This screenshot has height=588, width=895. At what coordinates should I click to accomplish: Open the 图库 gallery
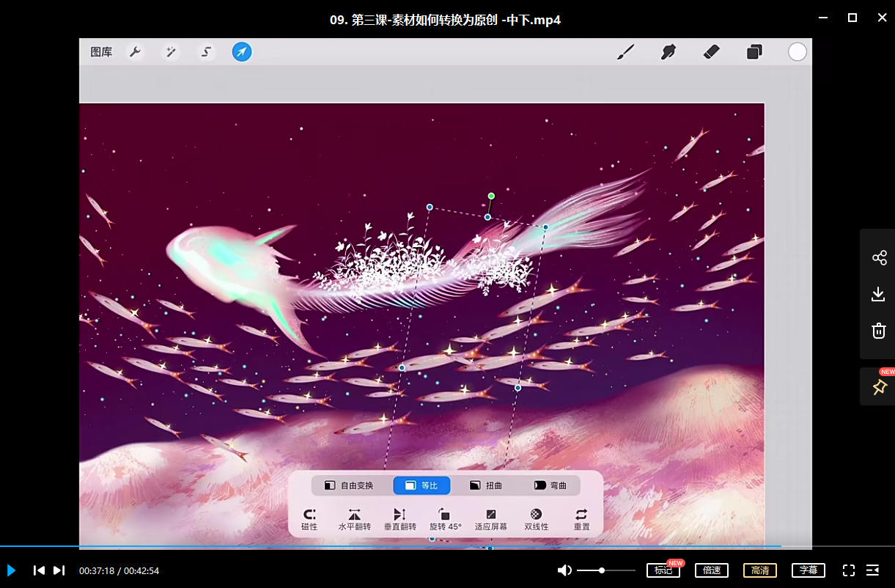[101, 52]
